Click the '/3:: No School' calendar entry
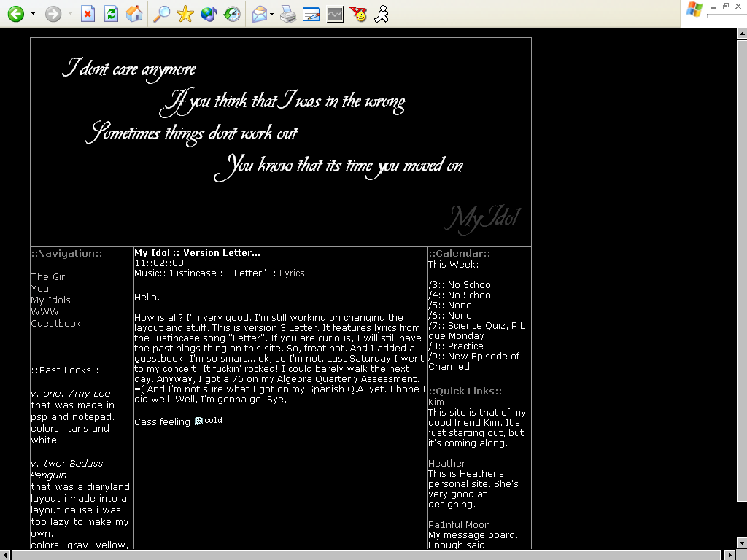The width and height of the screenshot is (747, 560). [x=461, y=285]
